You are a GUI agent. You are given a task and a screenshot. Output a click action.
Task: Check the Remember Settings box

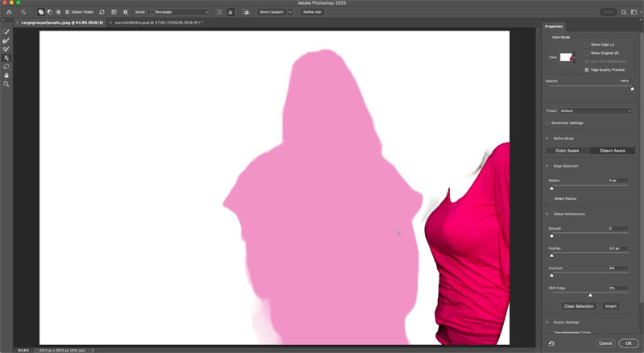pyautogui.click(x=547, y=123)
